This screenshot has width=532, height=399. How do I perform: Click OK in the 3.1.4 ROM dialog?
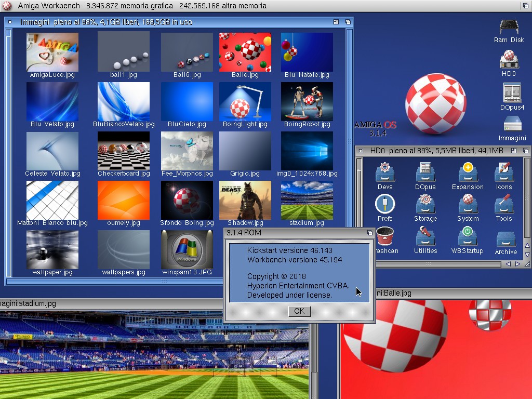[299, 311]
